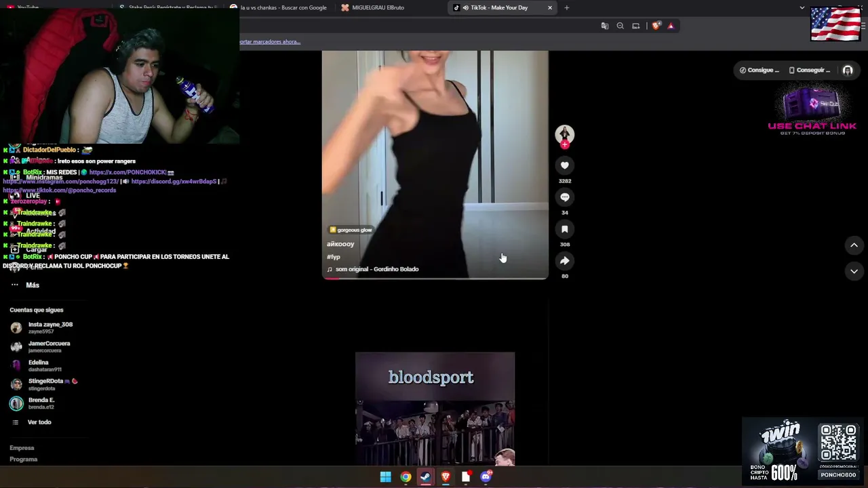The image size is (868, 488).
Task: Open the video creator's profile avatar
Action: 564,134
